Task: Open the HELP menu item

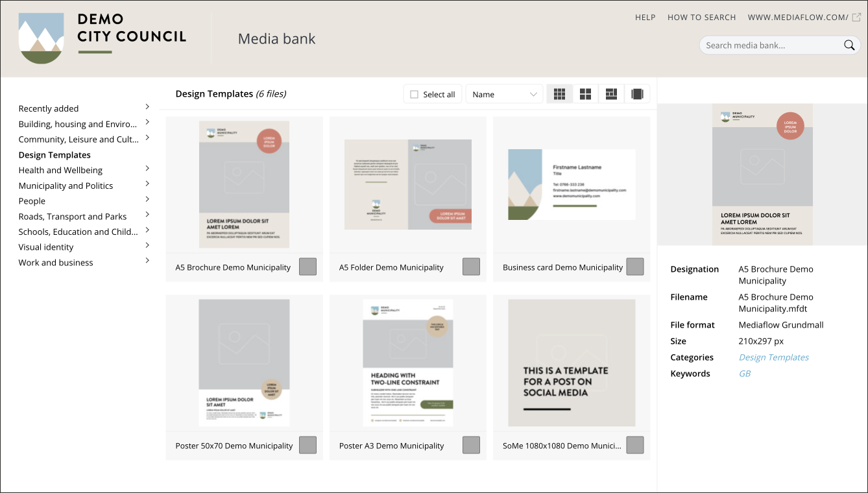Action: tap(645, 18)
